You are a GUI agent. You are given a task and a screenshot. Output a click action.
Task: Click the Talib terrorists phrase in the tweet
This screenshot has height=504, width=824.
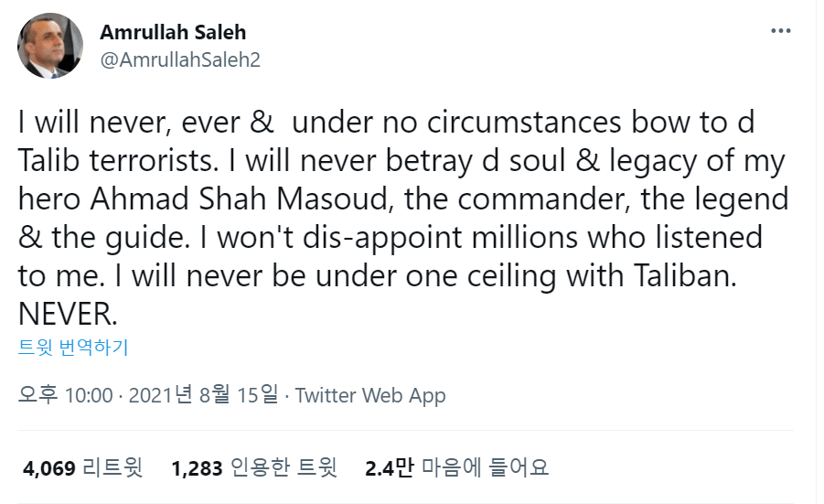tap(118, 160)
